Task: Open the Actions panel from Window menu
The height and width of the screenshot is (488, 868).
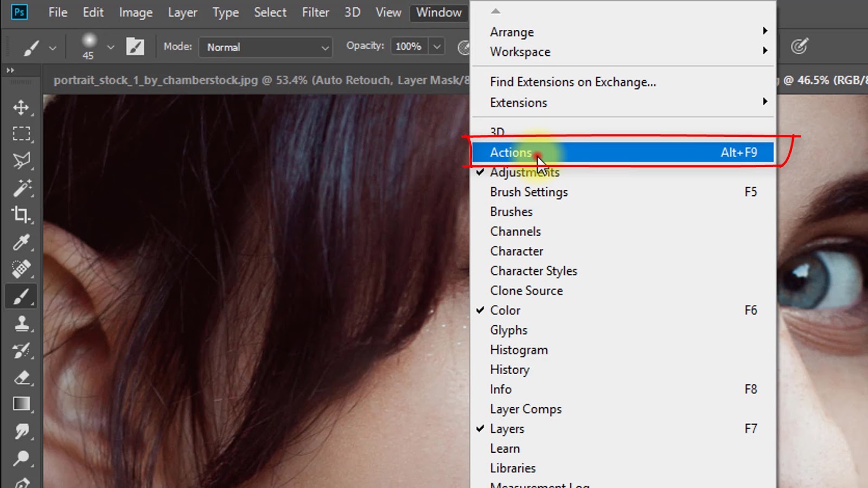Action: tap(623, 152)
